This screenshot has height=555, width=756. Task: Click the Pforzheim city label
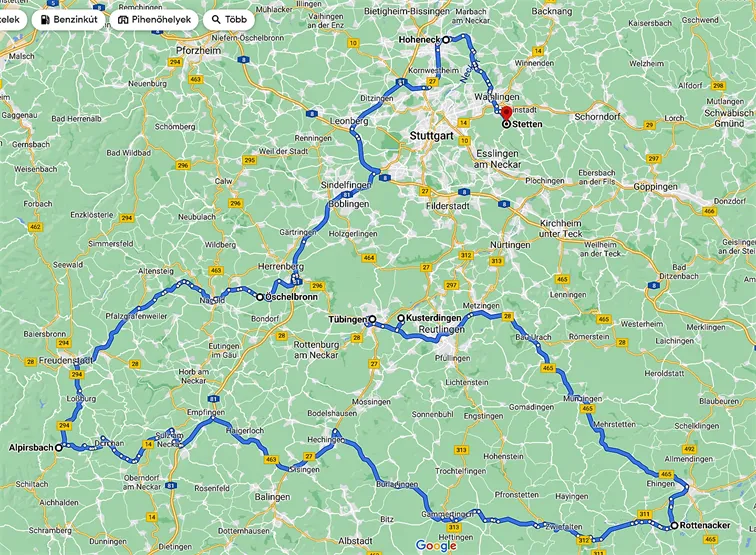pyautogui.click(x=199, y=50)
